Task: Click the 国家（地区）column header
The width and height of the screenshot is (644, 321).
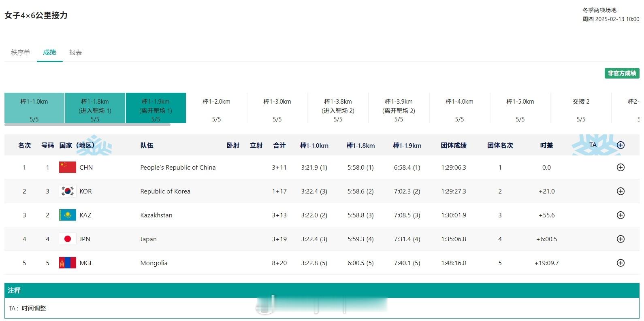Action: point(77,145)
